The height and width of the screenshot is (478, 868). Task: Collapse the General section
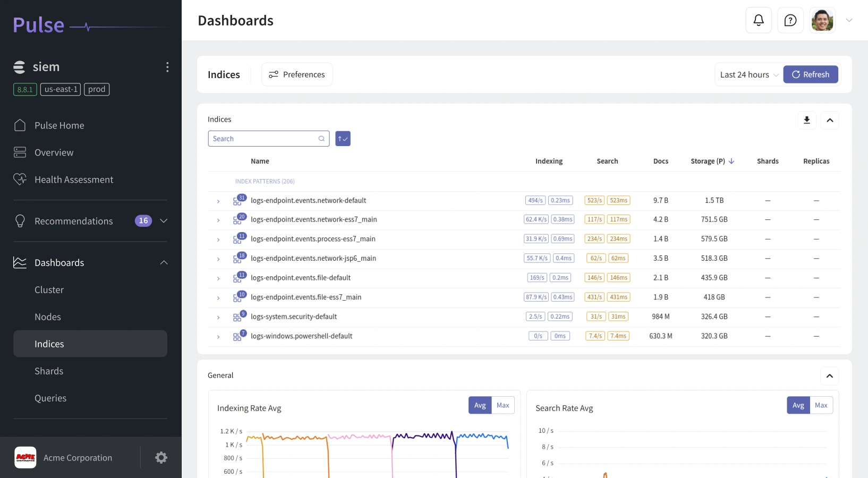[x=829, y=376]
